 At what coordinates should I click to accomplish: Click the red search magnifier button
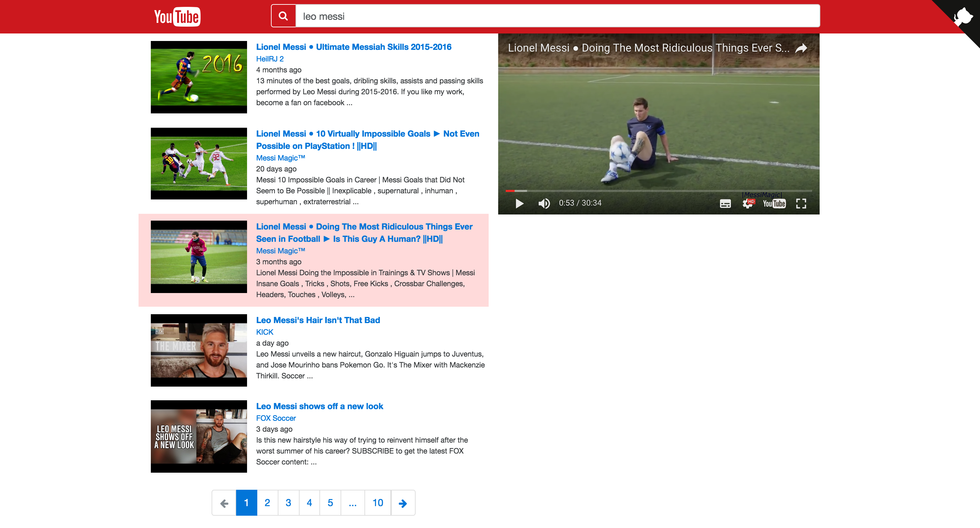tap(283, 16)
